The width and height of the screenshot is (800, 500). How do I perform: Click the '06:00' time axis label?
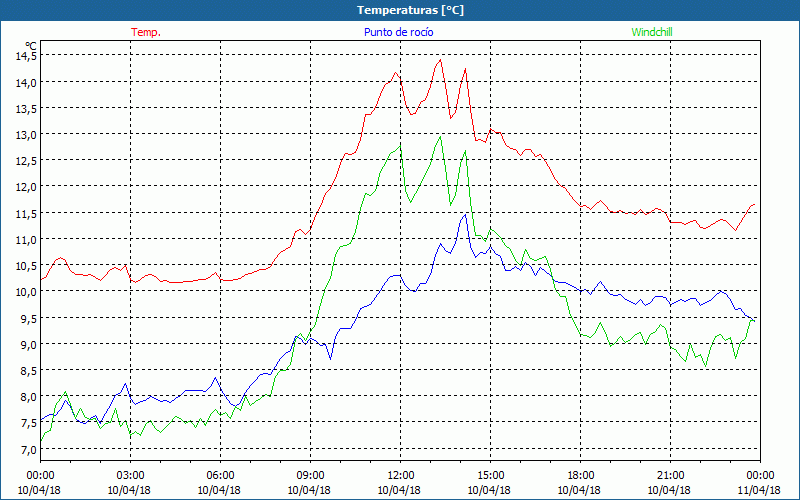[220, 476]
